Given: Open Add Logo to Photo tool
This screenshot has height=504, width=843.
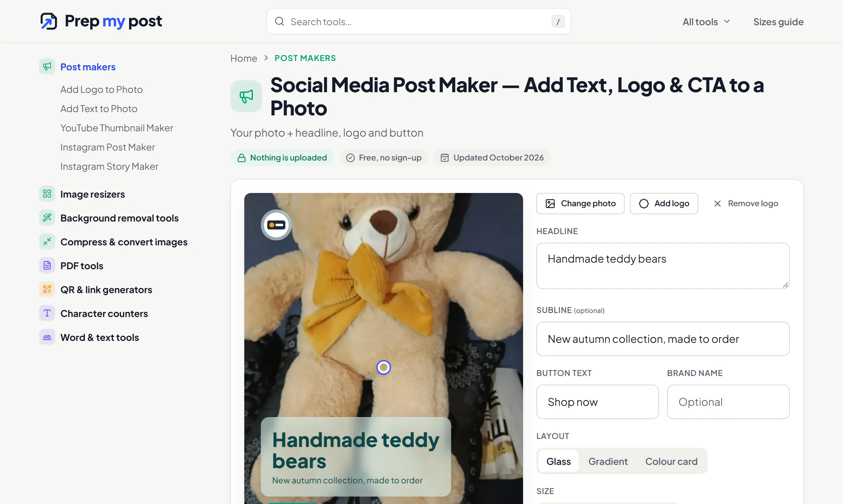Looking at the screenshot, I should click(101, 89).
